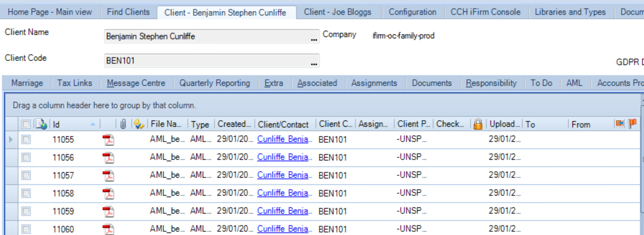644x235 pixels.
Task: Switch to Client - Joe Bloggs tab
Action: (x=338, y=12)
